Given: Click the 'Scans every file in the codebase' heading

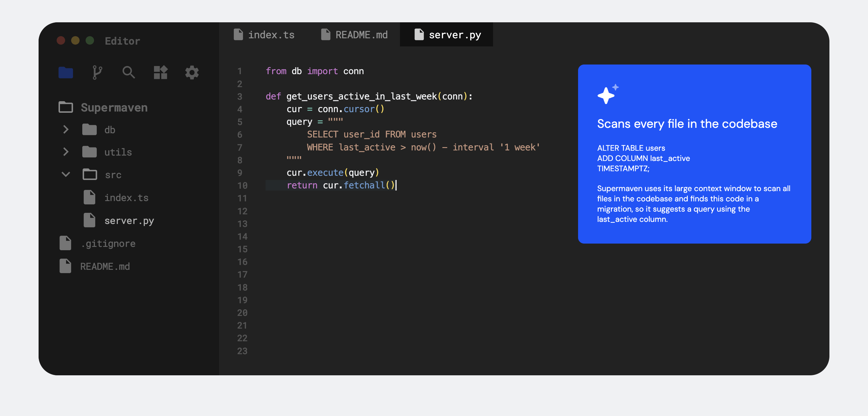Looking at the screenshot, I should pos(687,124).
